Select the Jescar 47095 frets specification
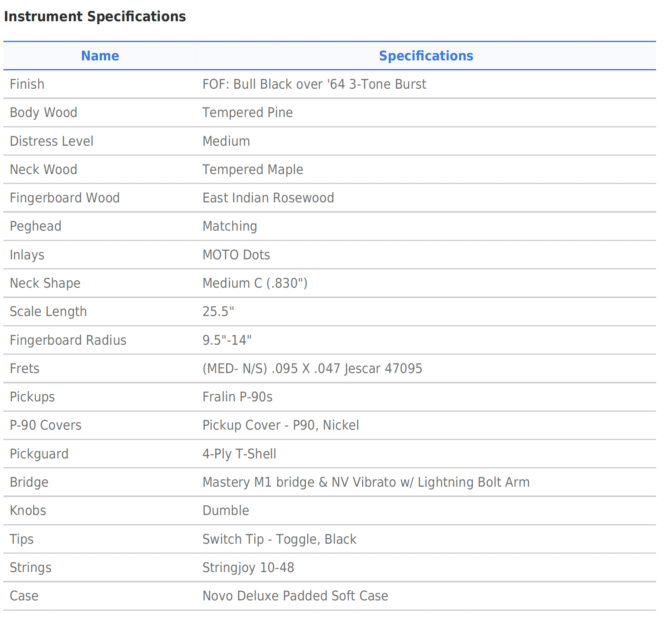672x632 pixels. tap(312, 368)
